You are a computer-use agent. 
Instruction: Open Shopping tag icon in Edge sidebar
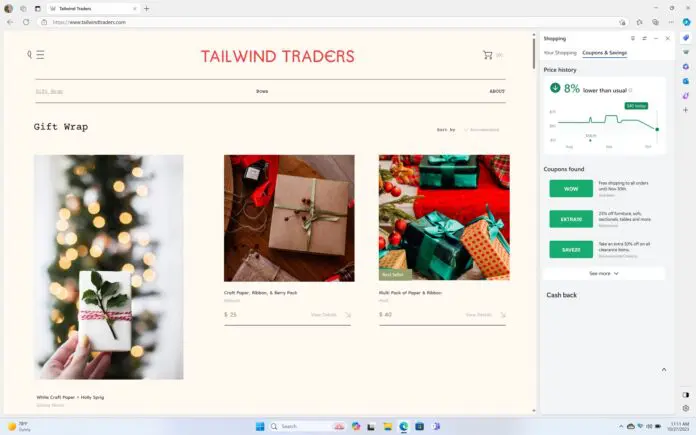pos(686,38)
